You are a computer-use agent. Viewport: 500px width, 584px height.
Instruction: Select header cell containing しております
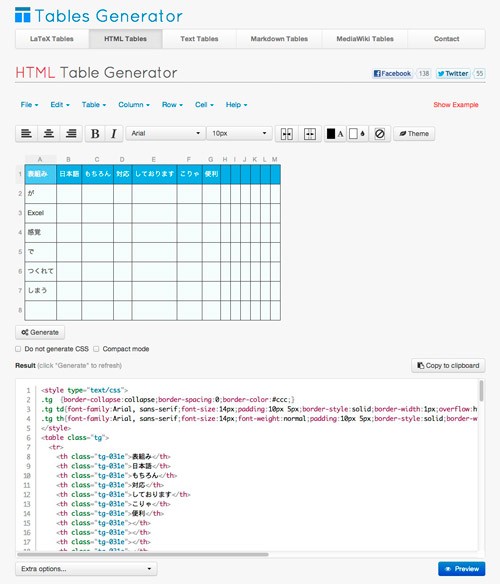[155, 174]
